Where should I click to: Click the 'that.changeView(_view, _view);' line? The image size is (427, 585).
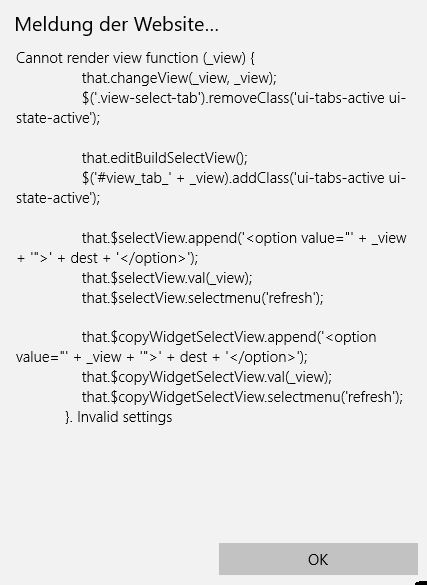(179, 78)
